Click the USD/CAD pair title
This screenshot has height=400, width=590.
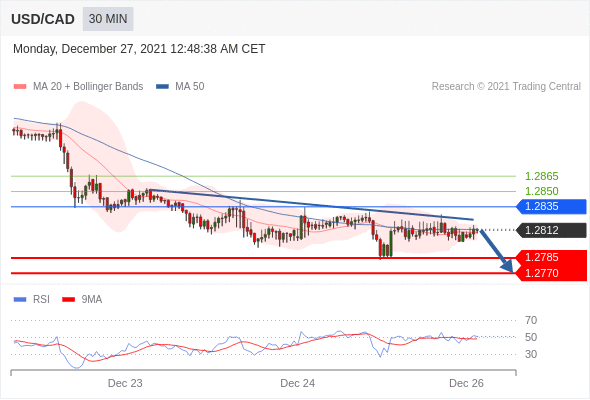[x=43, y=19]
